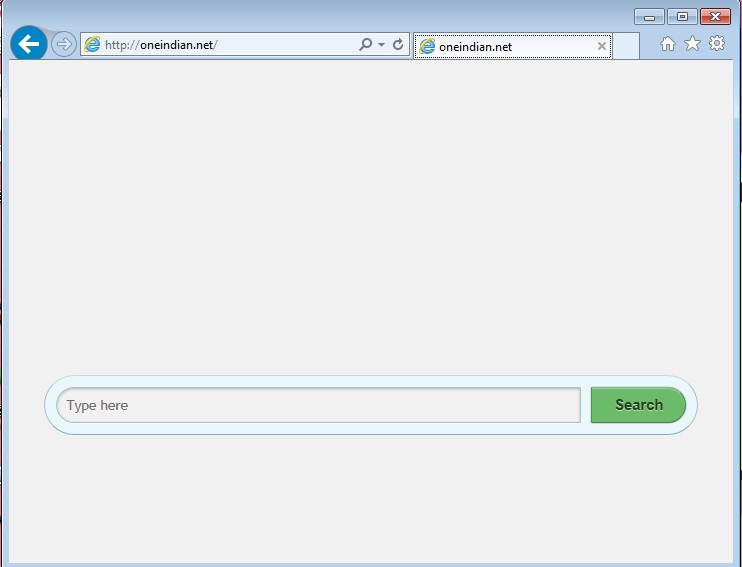Refresh the page with the reload icon
This screenshot has height=567, width=742.
398,44
